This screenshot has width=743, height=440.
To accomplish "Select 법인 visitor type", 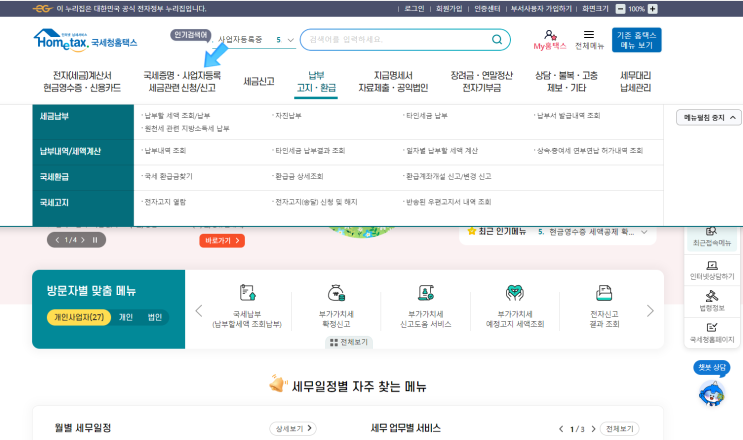I will click(x=155, y=317).
